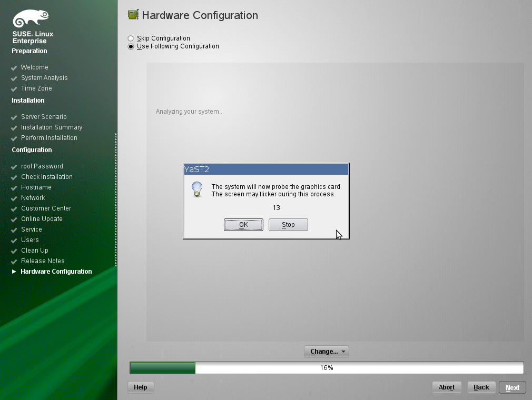Click the Welcome step in sidebar
532x400 pixels.
point(35,67)
